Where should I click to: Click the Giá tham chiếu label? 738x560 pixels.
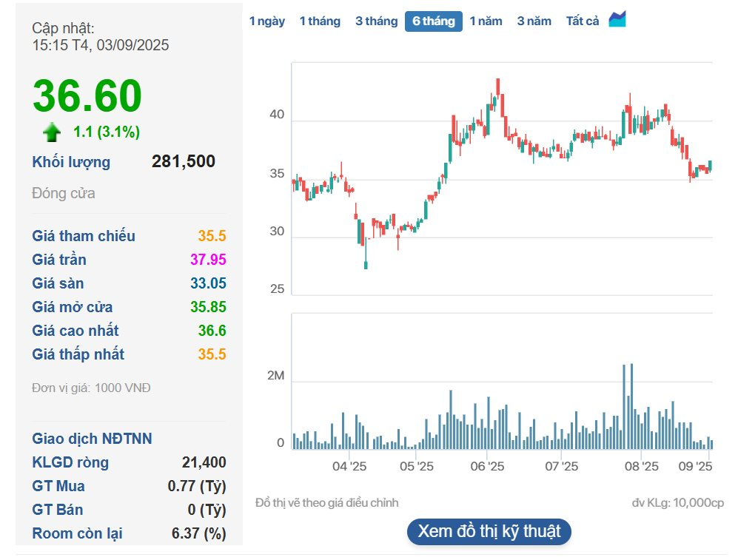(x=83, y=236)
